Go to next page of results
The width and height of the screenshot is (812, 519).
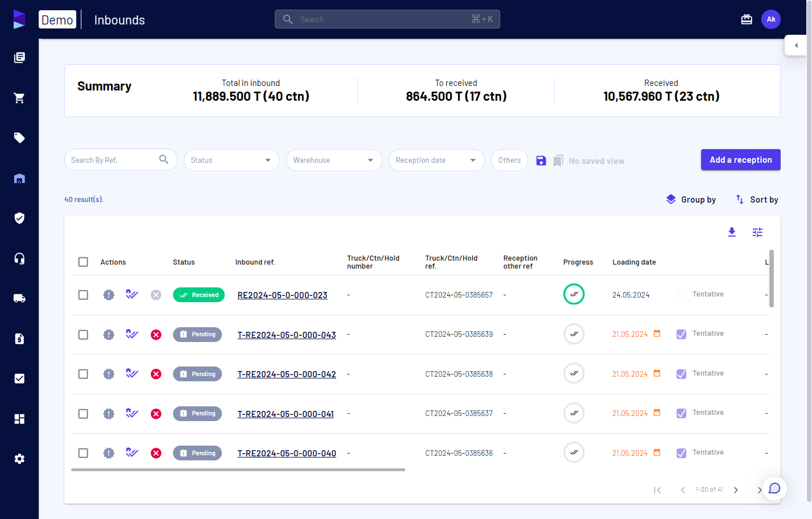click(736, 490)
